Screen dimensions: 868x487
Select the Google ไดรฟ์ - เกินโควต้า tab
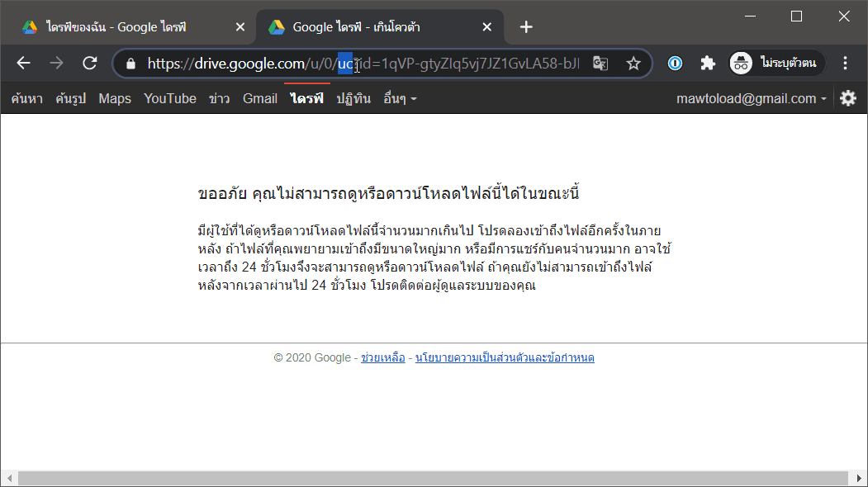pos(380,27)
